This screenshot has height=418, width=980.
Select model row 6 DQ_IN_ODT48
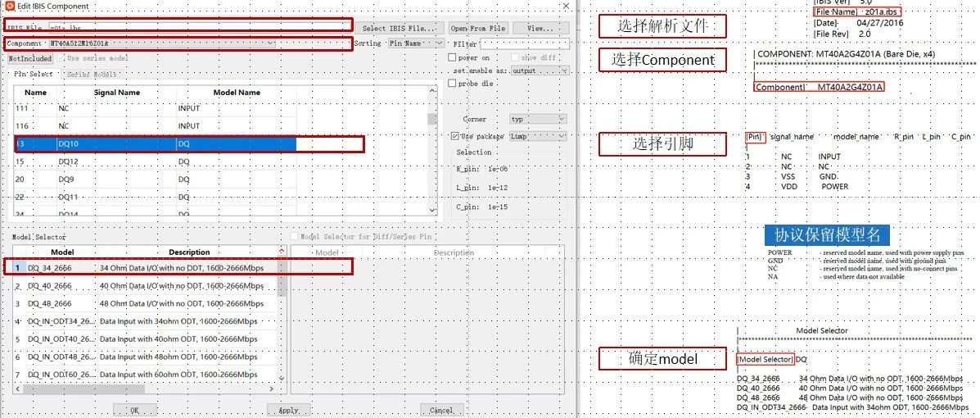146,357
